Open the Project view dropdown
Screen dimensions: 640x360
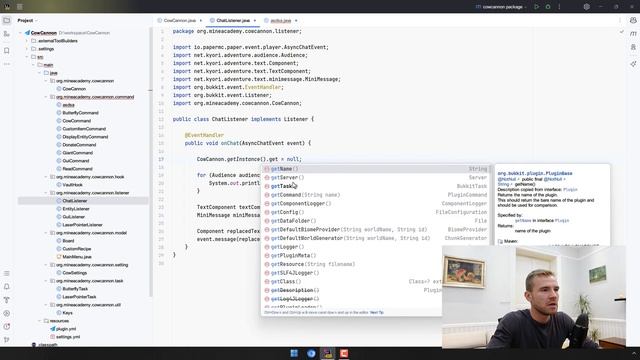(x=27, y=20)
